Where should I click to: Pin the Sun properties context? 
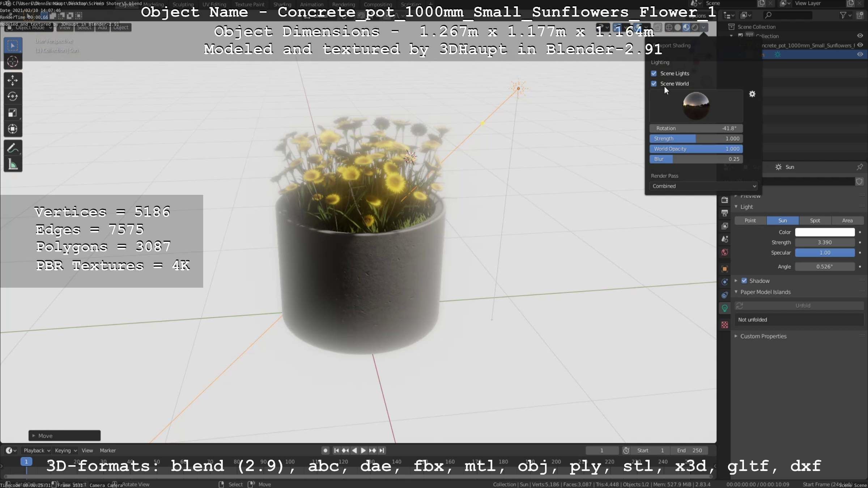pos(860,167)
